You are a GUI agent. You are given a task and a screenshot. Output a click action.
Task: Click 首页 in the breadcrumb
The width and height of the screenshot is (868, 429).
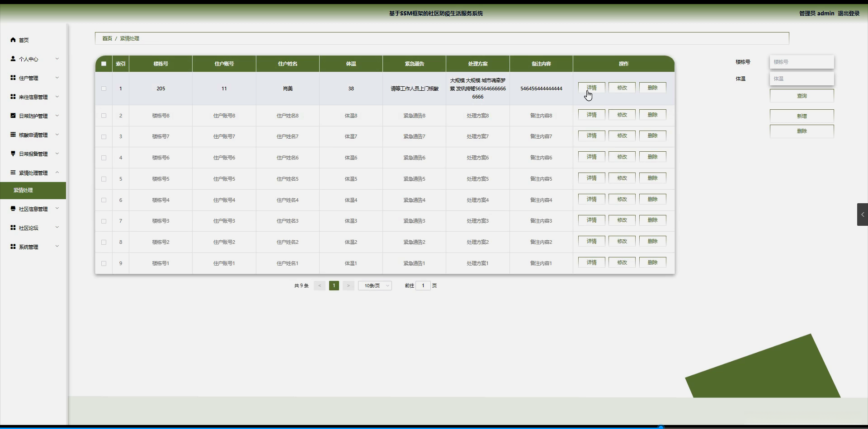coord(107,38)
